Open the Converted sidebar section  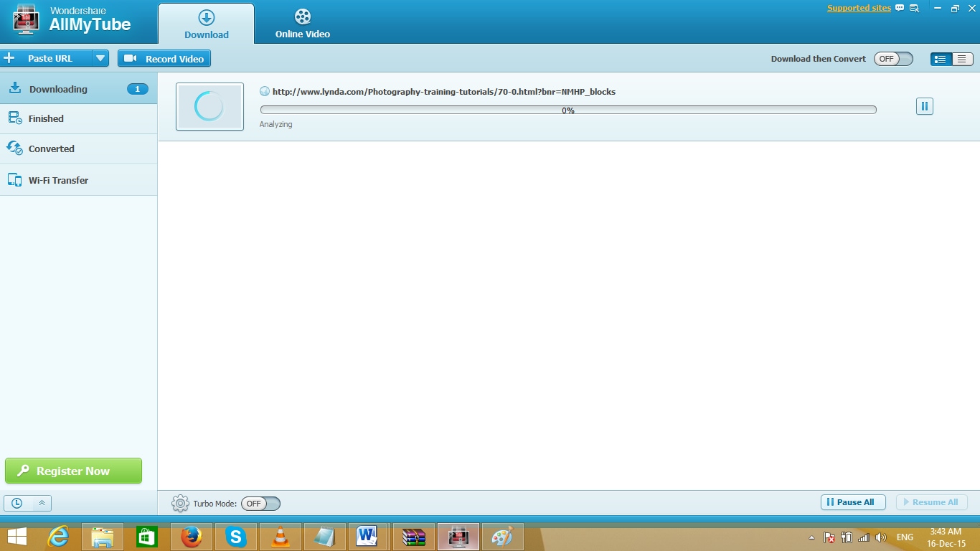point(79,149)
